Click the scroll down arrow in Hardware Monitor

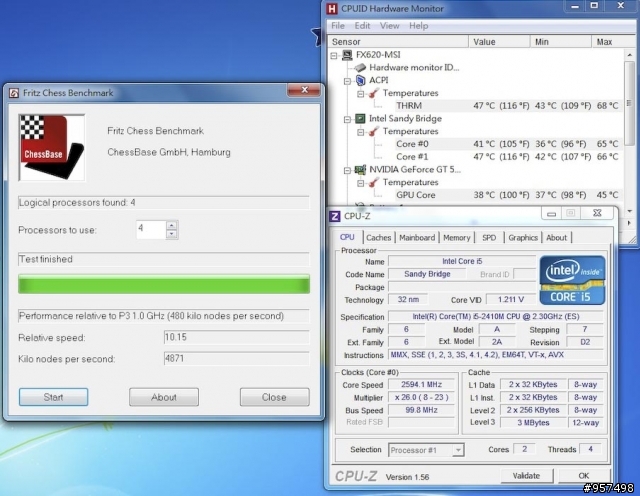click(x=629, y=211)
